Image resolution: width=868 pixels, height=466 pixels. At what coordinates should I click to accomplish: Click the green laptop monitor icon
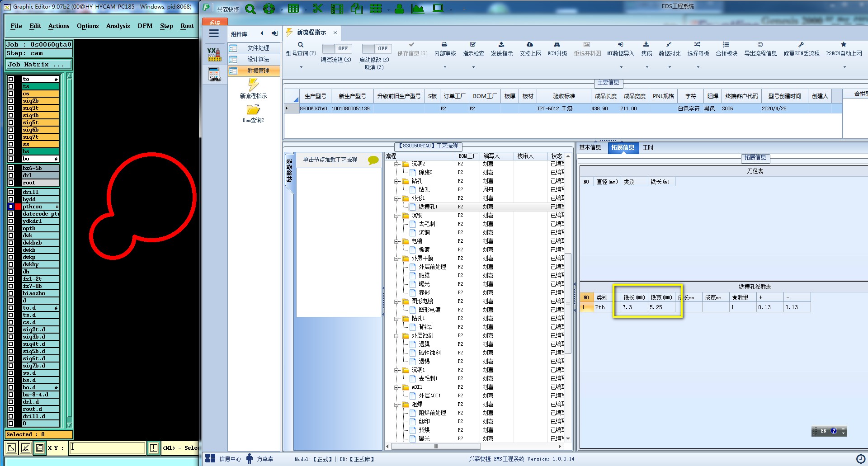[x=438, y=8]
